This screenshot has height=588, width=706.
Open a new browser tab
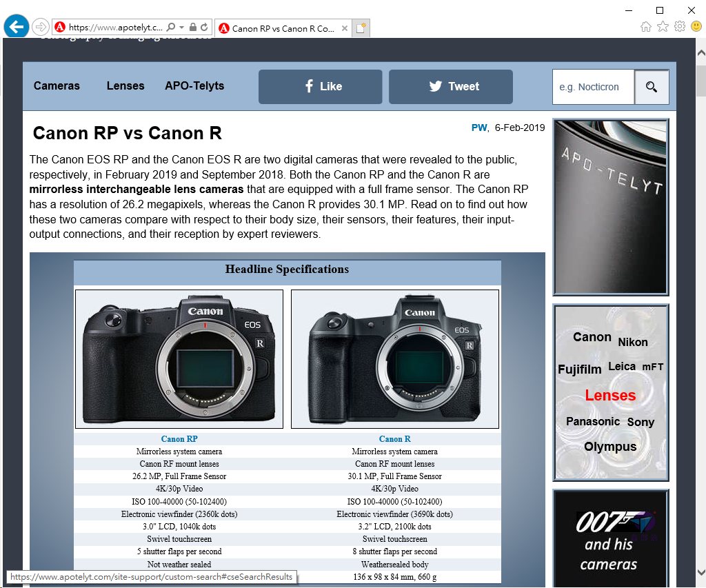tap(361, 28)
